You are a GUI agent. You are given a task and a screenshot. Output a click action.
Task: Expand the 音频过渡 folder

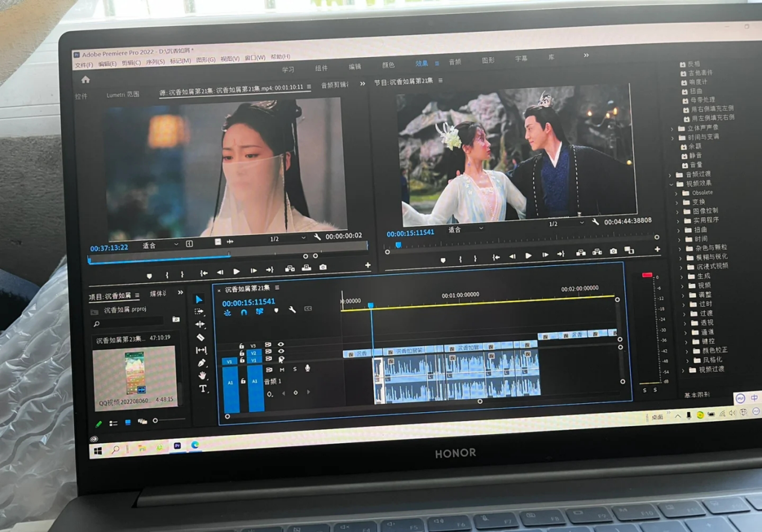point(671,175)
